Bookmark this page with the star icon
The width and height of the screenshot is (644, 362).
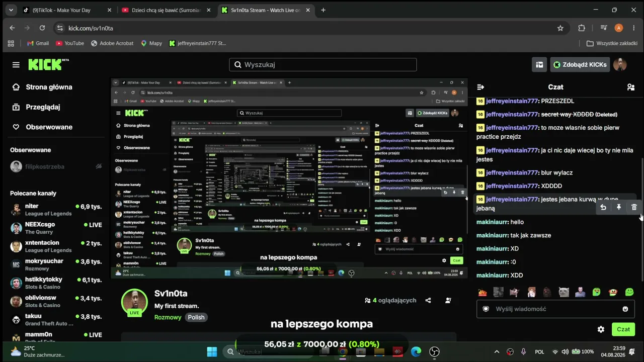click(560, 28)
